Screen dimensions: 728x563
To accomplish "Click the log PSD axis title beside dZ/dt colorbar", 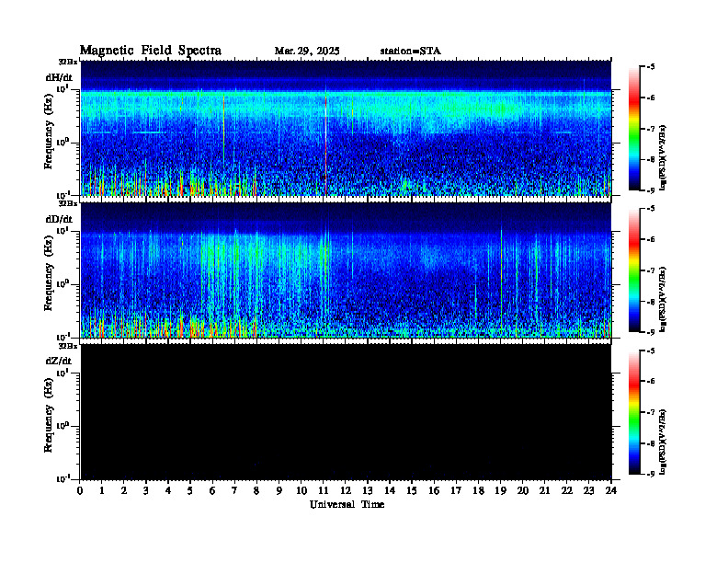I will [664, 441].
